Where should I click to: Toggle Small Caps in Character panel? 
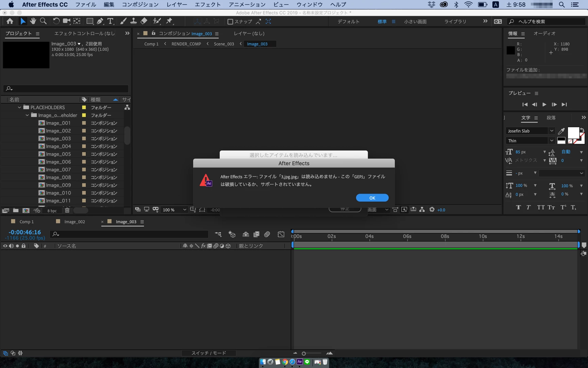coord(551,207)
